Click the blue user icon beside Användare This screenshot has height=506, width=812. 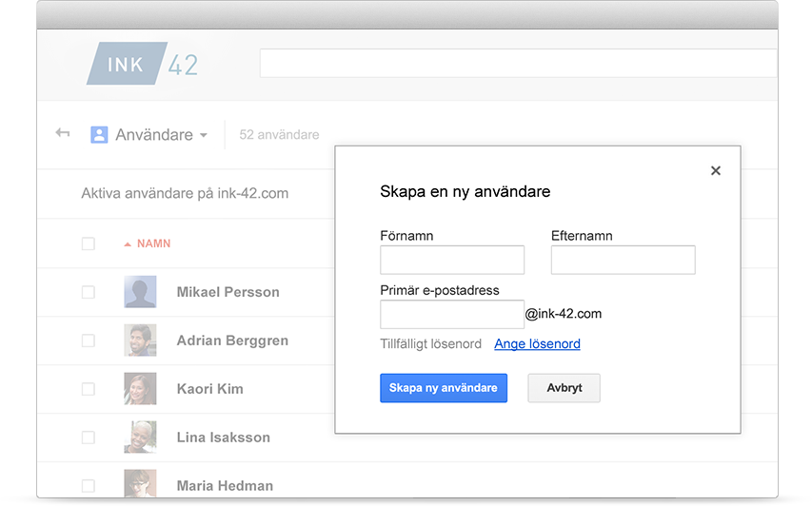pos(99,134)
